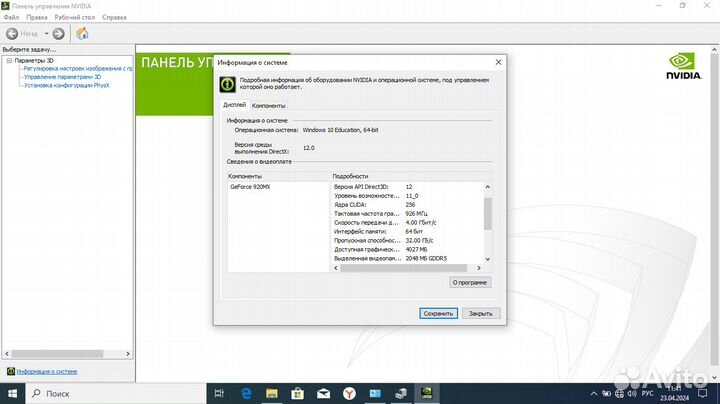The image size is (720, 404).
Task: Open Windows Start menu
Action: click(12, 392)
